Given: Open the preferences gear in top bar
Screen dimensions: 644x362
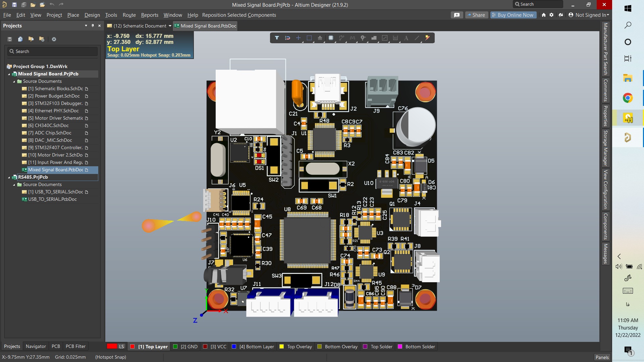Looking at the screenshot, I should [x=551, y=15].
